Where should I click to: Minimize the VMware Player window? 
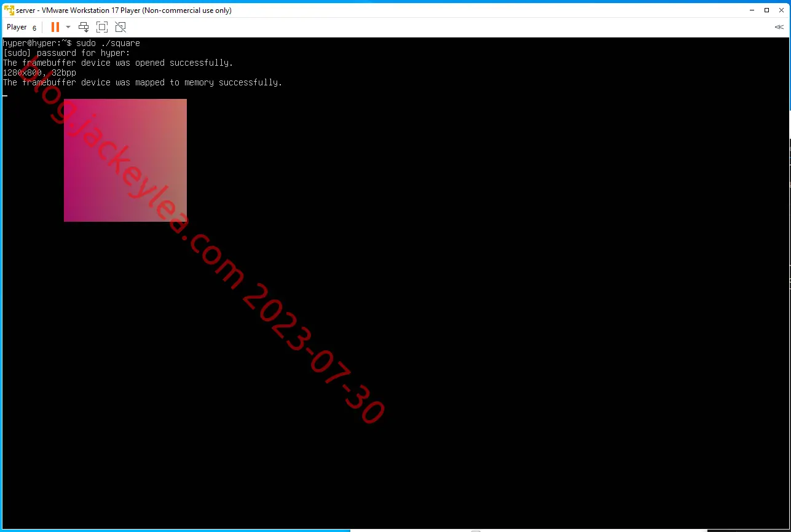click(x=752, y=10)
